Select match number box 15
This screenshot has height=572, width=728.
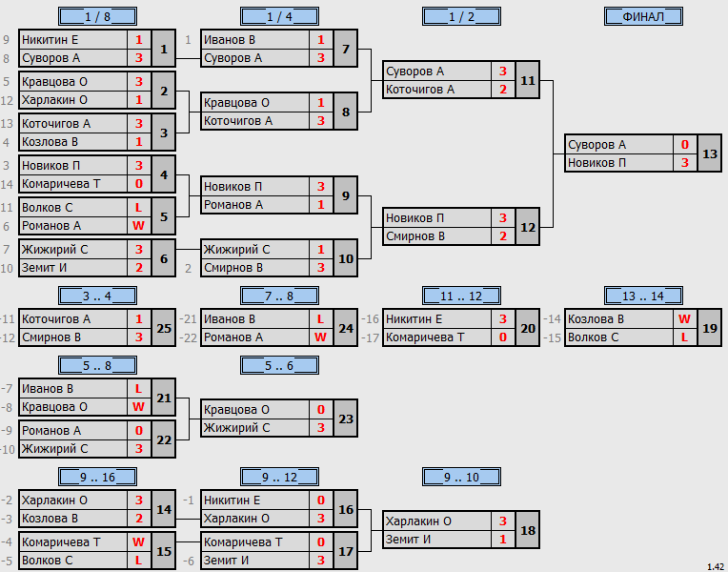click(164, 551)
